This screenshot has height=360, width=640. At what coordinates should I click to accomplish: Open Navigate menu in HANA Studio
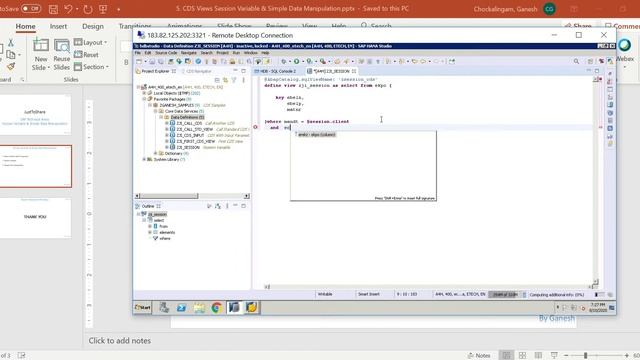pyautogui.click(x=189, y=53)
